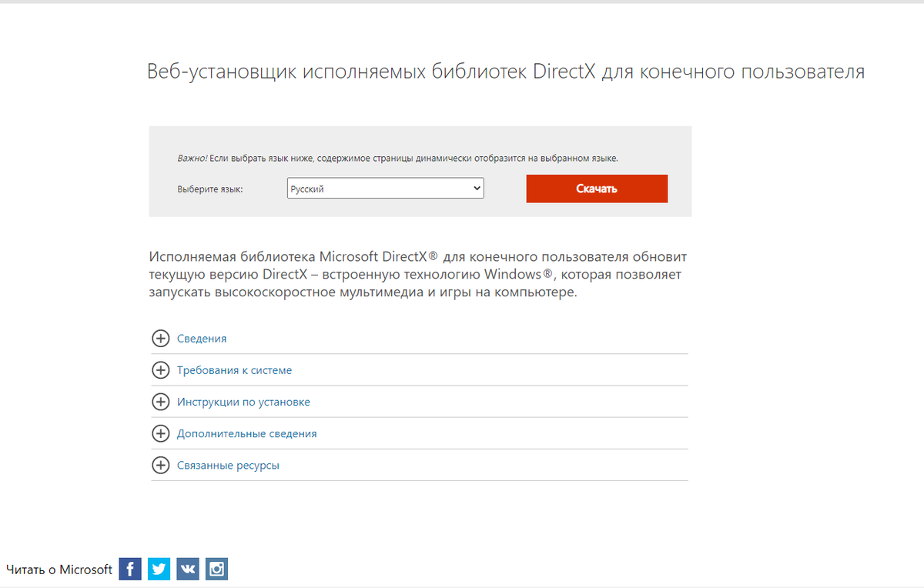924x588 pixels.
Task: Open the language dropdown showing Русский
Action: click(385, 189)
